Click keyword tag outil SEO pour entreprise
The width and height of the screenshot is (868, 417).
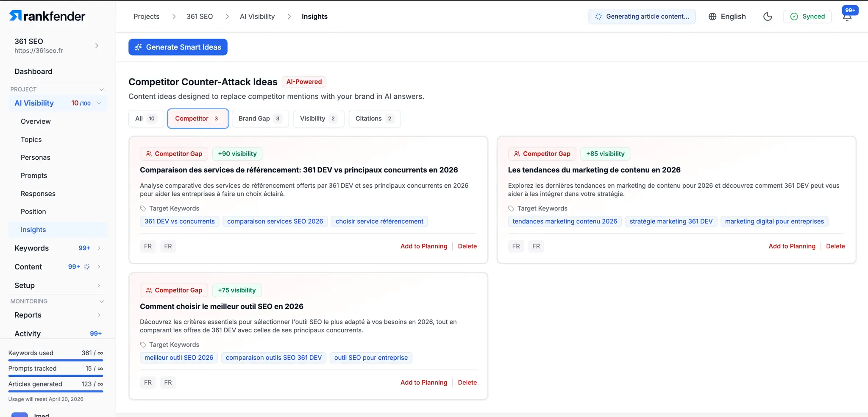[371, 358]
